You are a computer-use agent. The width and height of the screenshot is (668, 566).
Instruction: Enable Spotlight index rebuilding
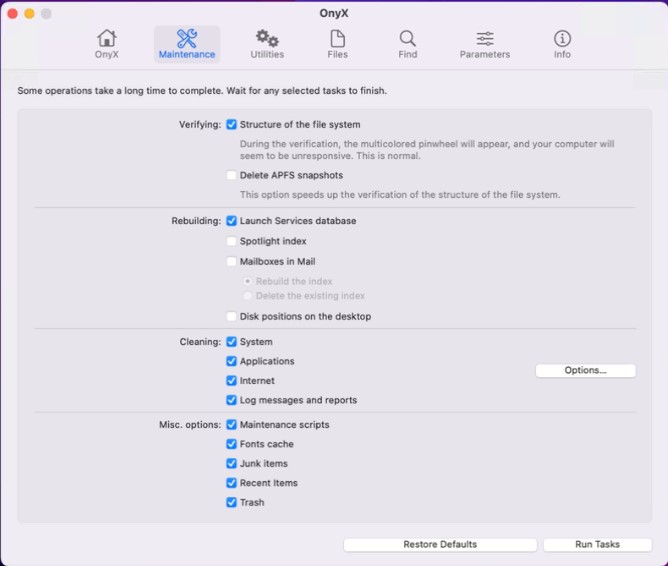pyautogui.click(x=232, y=242)
